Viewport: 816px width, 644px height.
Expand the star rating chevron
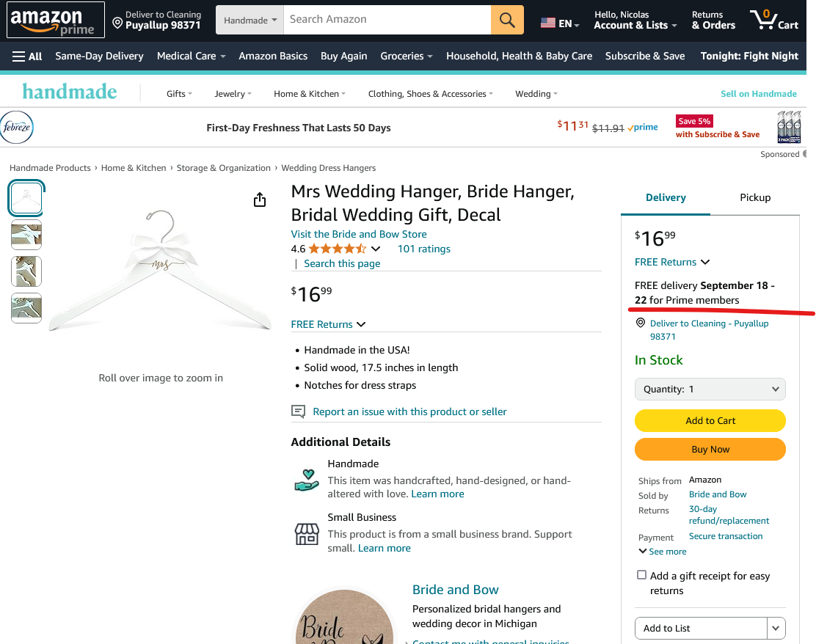click(376, 249)
